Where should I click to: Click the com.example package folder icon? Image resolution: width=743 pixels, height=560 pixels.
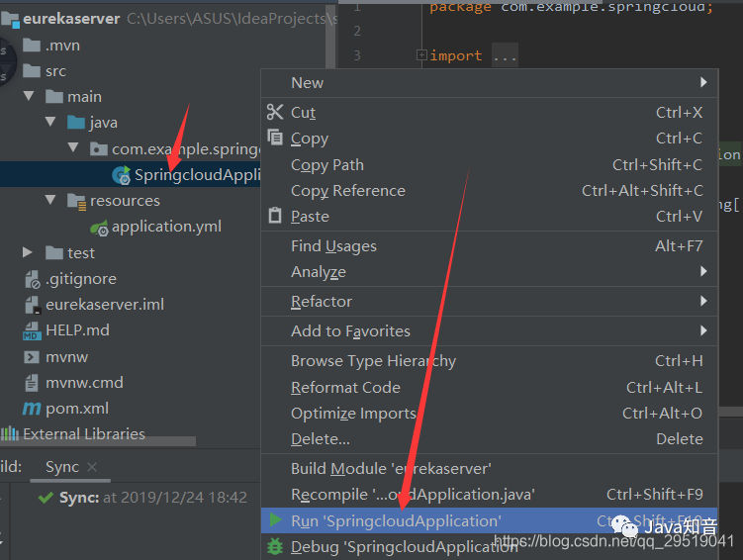tap(99, 148)
